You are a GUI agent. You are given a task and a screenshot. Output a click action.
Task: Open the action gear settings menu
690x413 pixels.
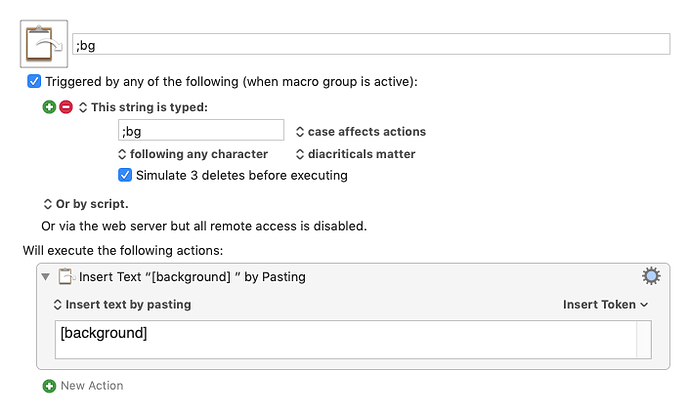click(651, 276)
